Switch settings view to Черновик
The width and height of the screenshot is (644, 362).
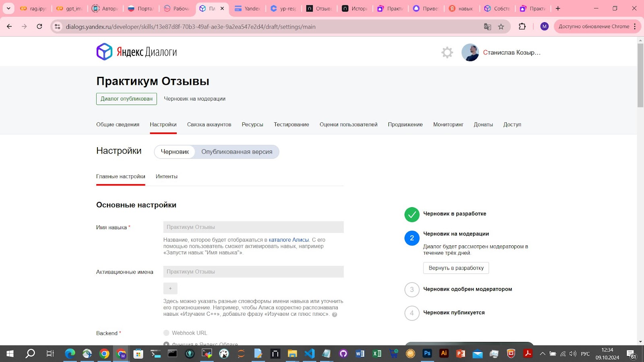coord(175,152)
